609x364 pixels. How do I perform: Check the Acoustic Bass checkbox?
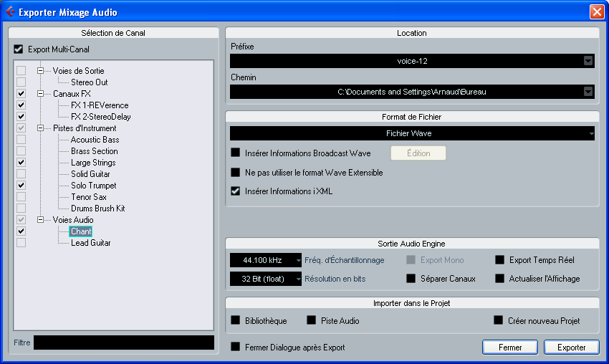21,140
